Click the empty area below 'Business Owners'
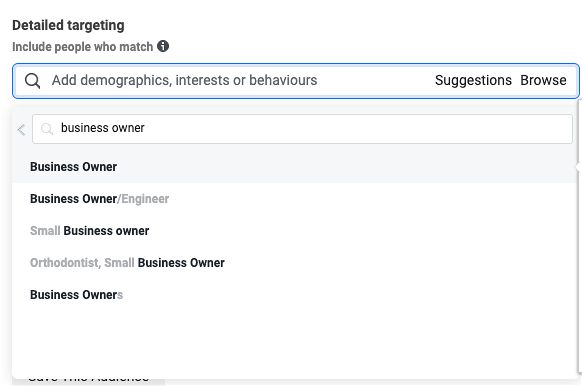The width and height of the screenshot is (582, 386). (x=295, y=343)
